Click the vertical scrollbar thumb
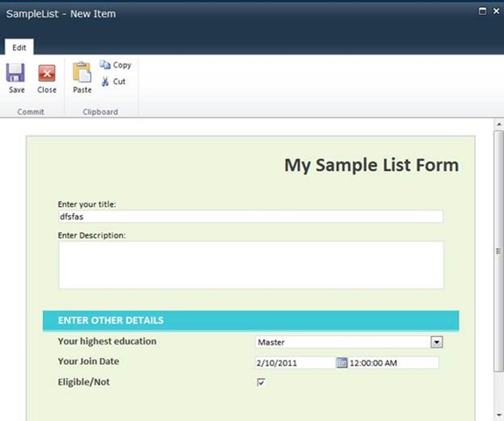The height and width of the screenshot is (421, 504). click(499, 251)
